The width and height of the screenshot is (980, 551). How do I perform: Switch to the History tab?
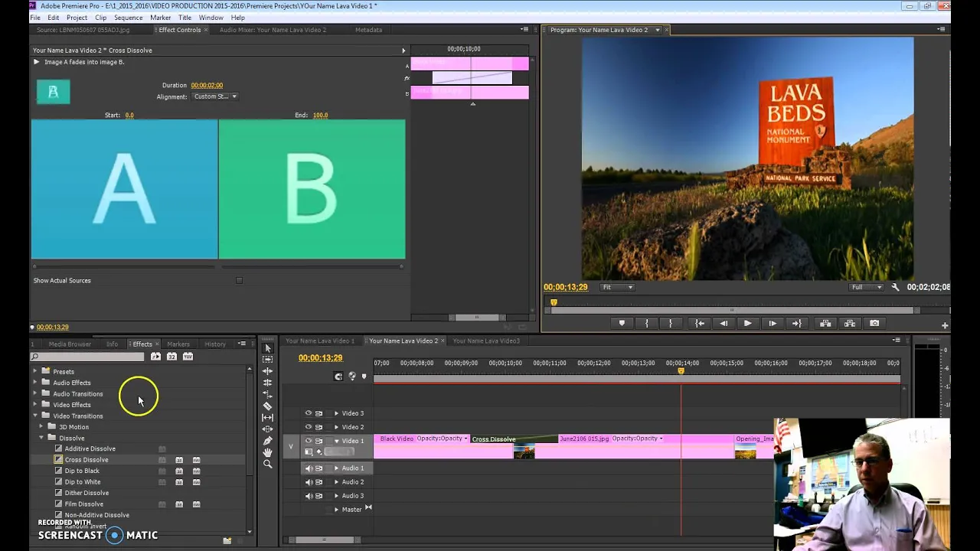click(x=215, y=344)
